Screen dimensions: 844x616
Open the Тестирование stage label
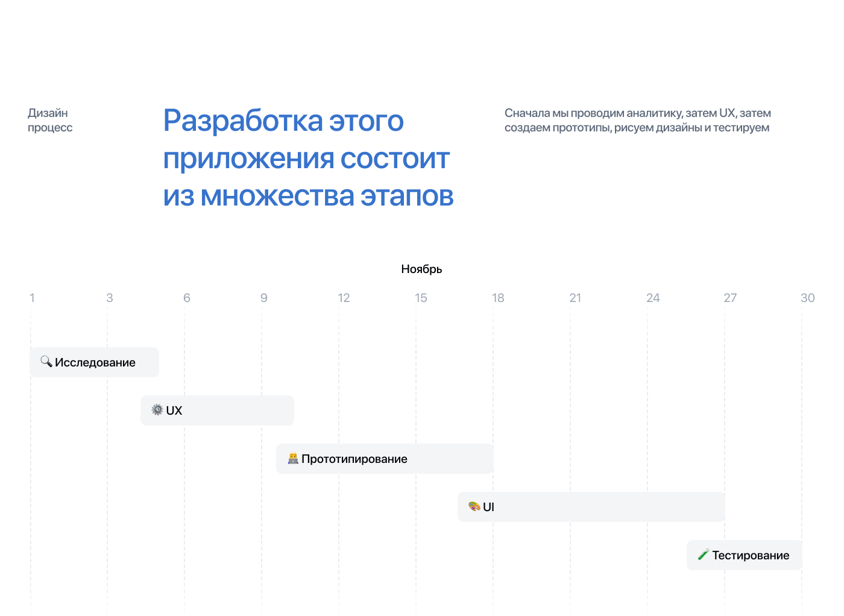(x=751, y=555)
